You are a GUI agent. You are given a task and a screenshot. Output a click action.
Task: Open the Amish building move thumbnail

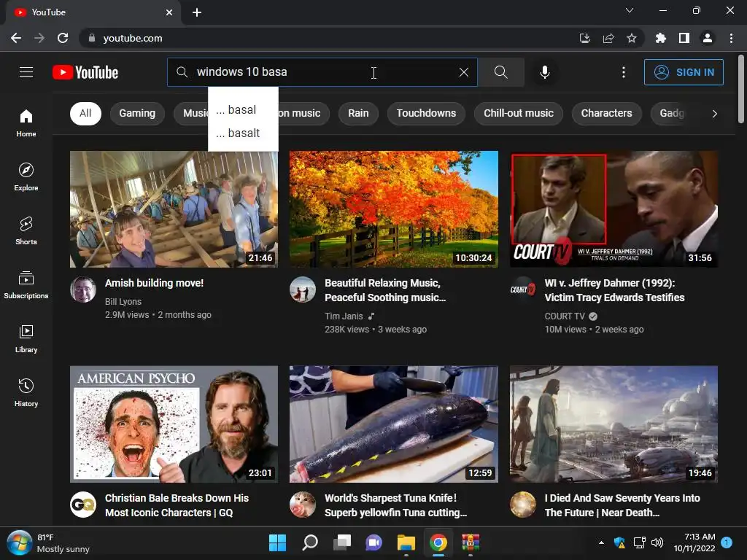(x=174, y=209)
